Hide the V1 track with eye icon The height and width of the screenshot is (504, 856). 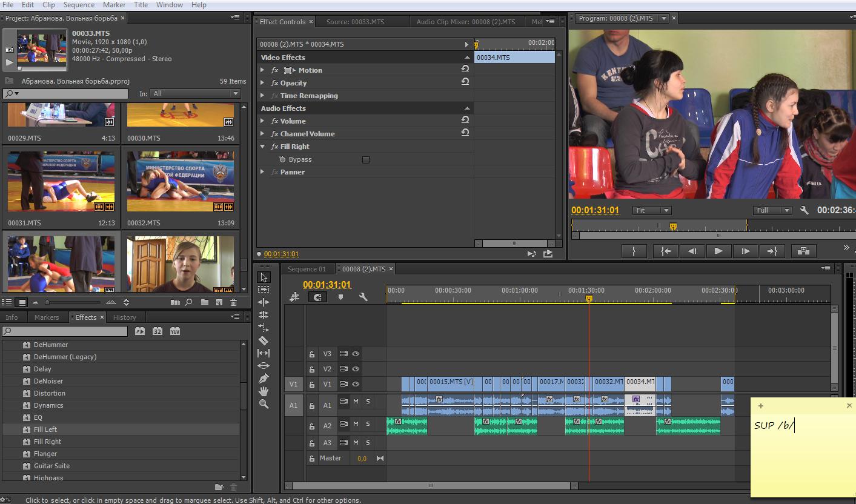click(356, 384)
